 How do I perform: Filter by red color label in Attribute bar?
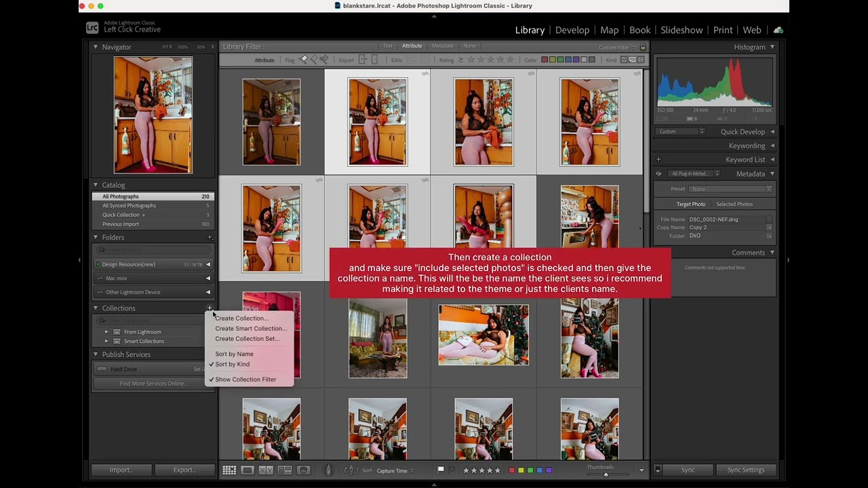[x=545, y=60]
